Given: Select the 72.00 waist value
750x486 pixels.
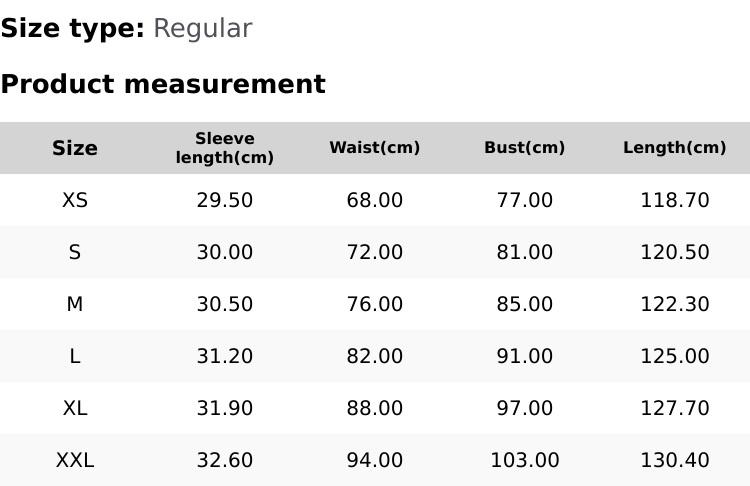Looking at the screenshot, I should point(375,252).
